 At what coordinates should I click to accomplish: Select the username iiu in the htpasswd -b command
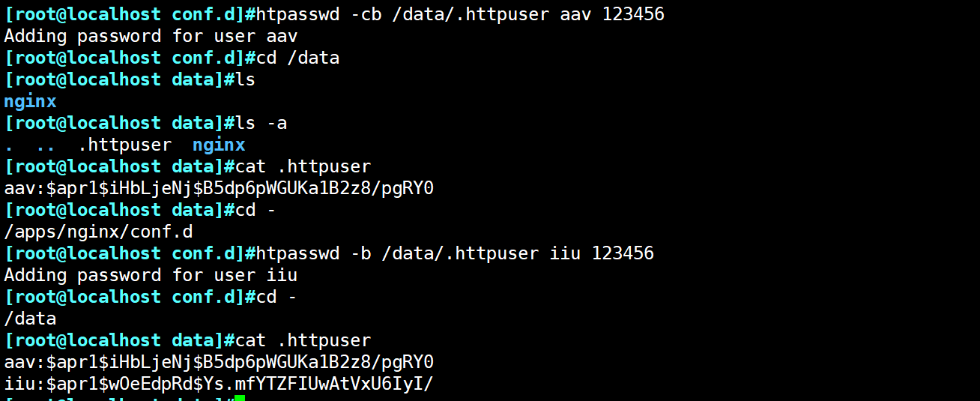point(565,253)
